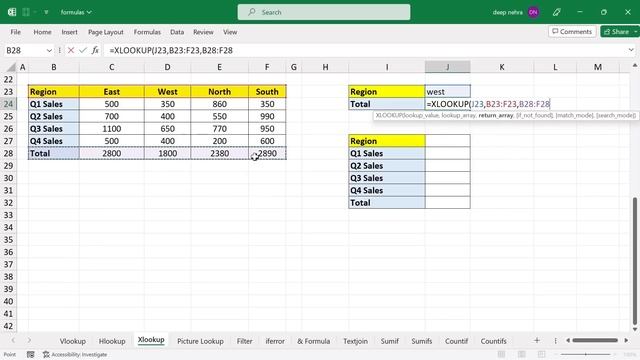Screen dimensions: 640x360
Task: Open the Sumifs sheet tab
Action: tap(422, 341)
